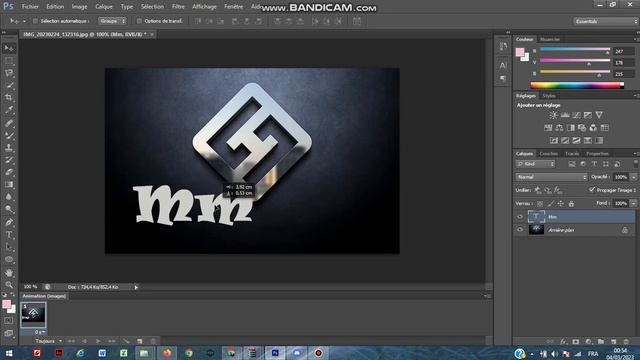This screenshot has height=360, width=640.
Task: Open the Essentials workspace dropdown
Action: pos(606,21)
